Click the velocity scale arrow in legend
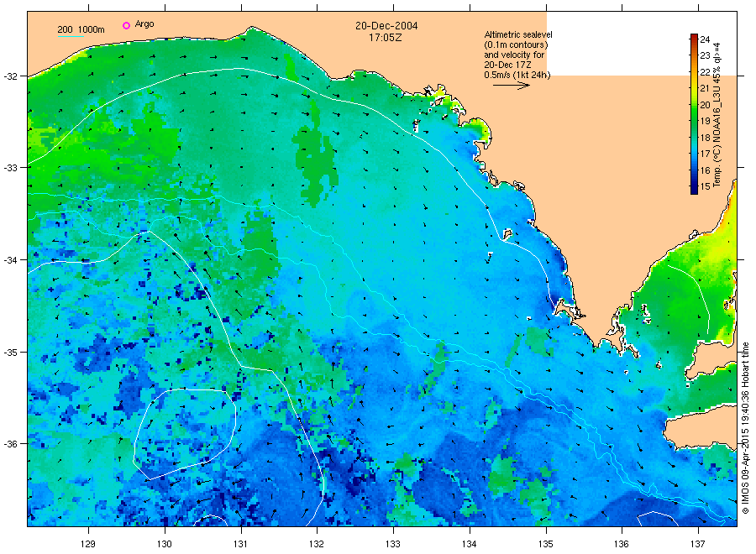 coord(511,86)
